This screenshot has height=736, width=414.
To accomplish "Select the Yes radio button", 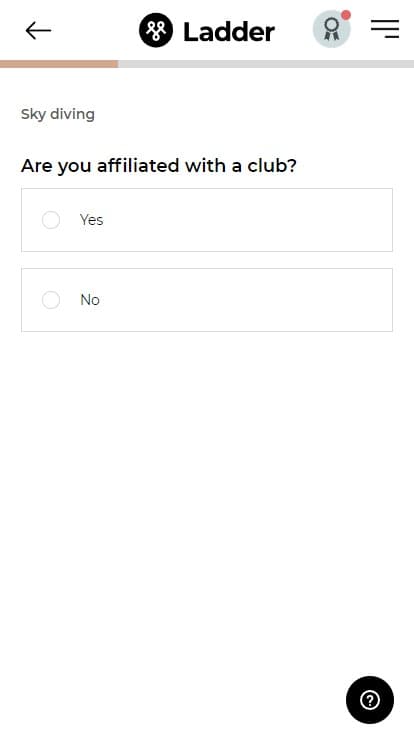I will (51, 220).
